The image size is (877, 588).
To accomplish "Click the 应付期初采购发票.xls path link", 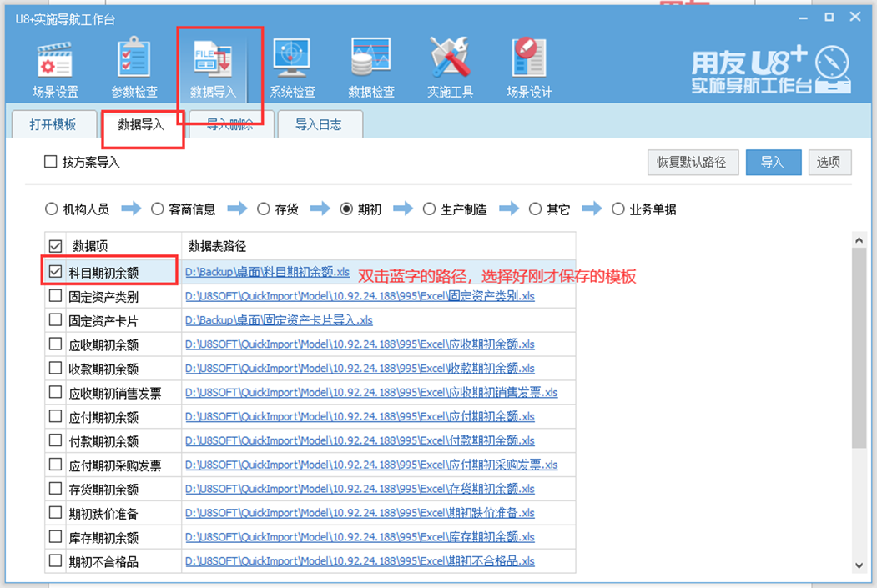I will point(371,465).
